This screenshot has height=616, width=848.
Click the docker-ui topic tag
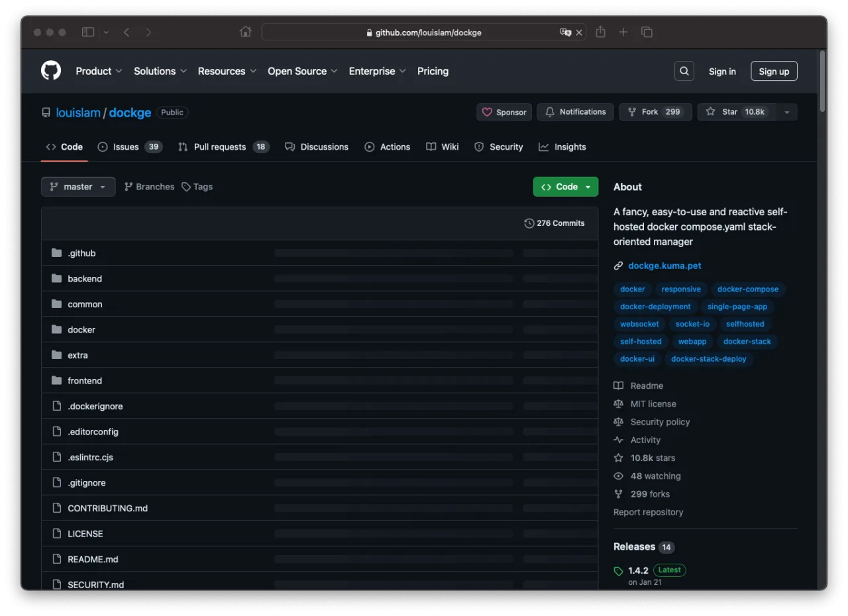pos(637,359)
